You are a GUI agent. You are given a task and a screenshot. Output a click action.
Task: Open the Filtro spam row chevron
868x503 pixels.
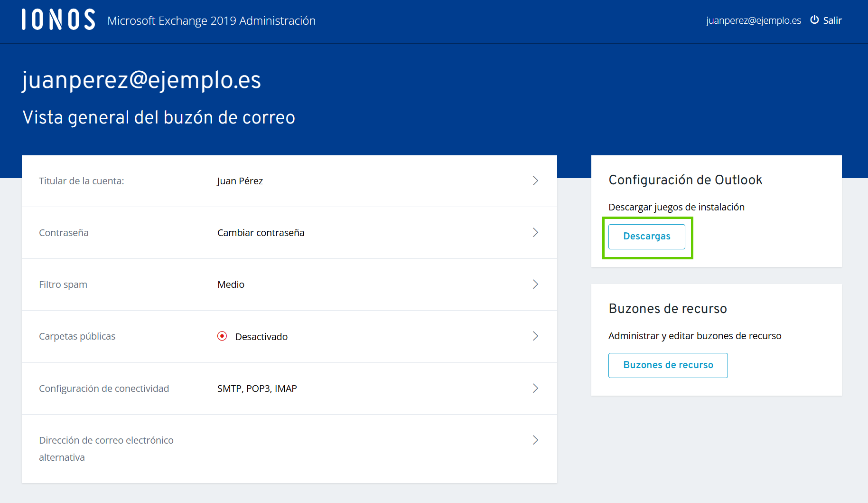(x=535, y=284)
